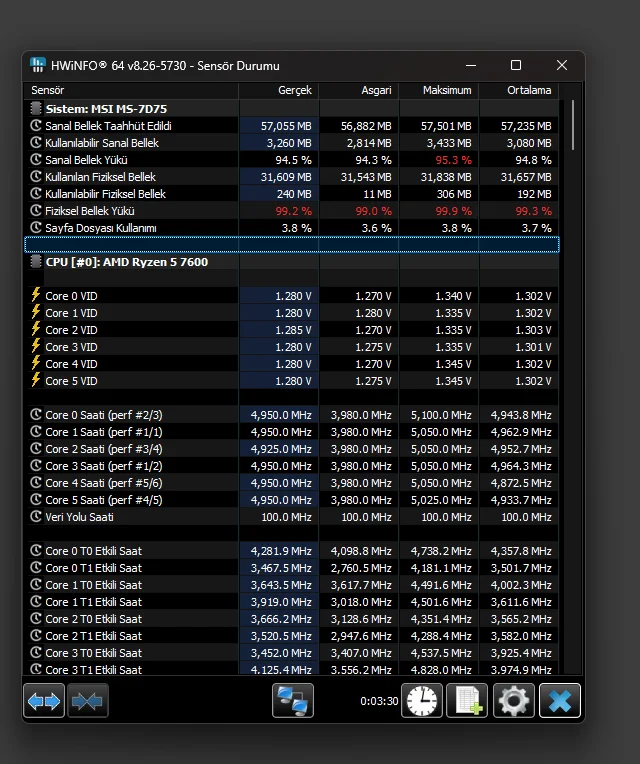The width and height of the screenshot is (640, 764).
Task: Click clock icon of Kullanılabilir Sanal Bellek
Action: coord(36,143)
